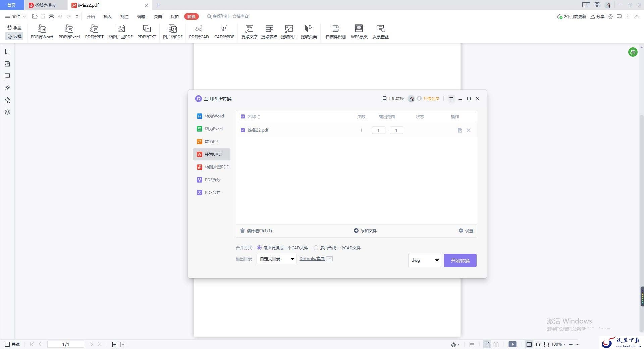This screenshot has width=644, height=349.
Task: Open the WPS票夹 tool
Action: pyautogui.click(x=359, y=32)
